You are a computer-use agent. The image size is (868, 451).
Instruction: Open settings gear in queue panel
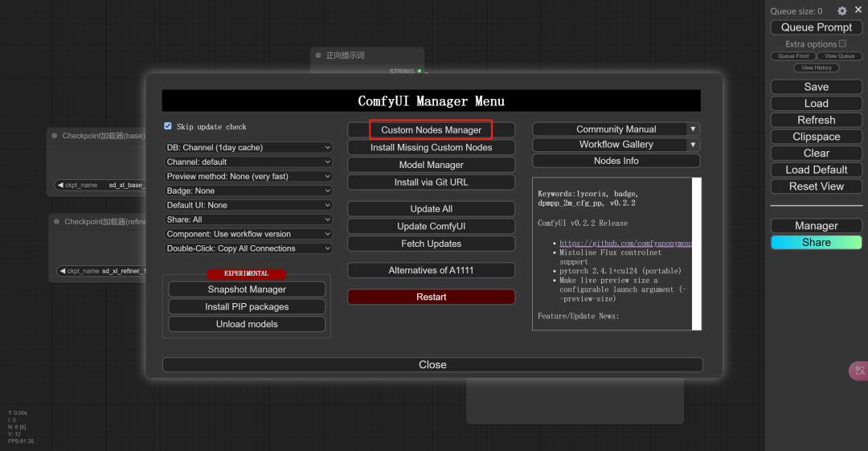842,10
